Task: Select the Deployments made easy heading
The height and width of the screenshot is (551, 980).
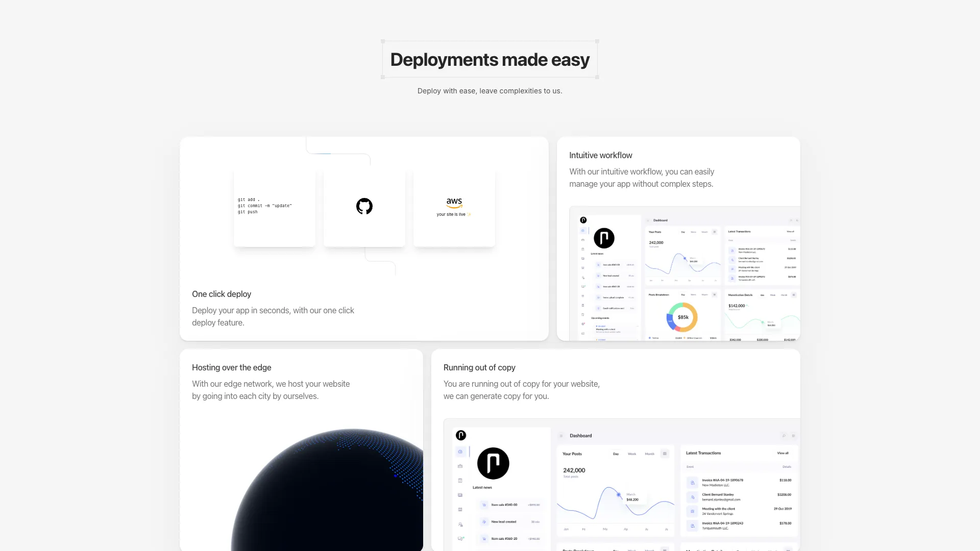Action: [489, 60]
